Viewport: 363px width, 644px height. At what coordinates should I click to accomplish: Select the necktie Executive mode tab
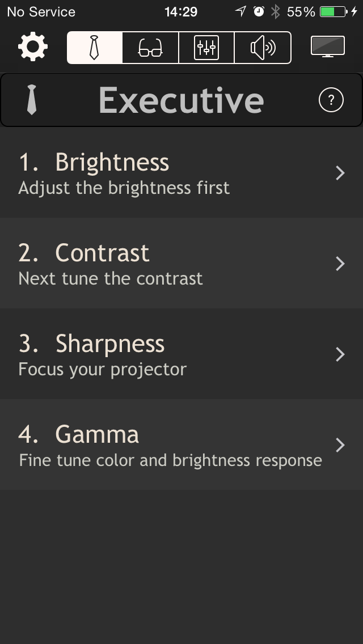(x=95, y=48)
